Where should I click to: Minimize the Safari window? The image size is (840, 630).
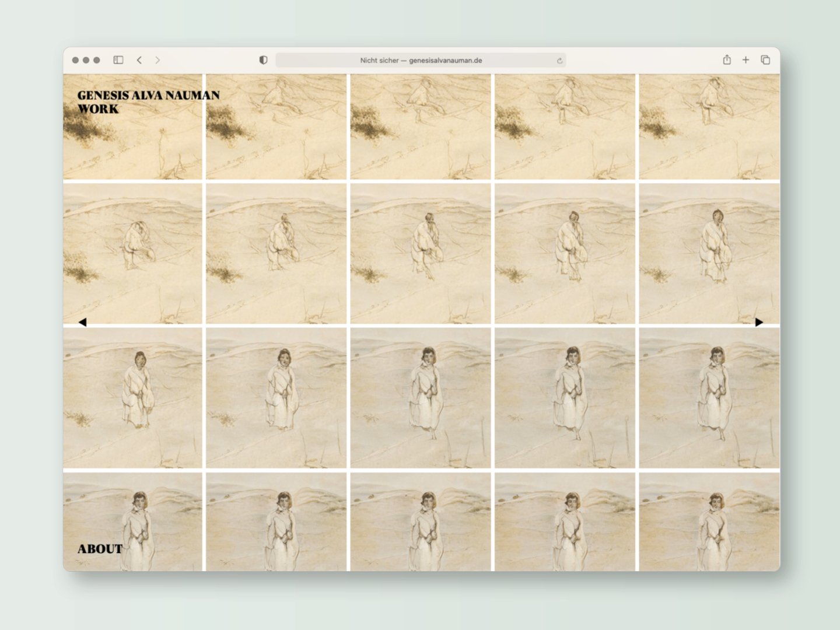pos(86,60)
